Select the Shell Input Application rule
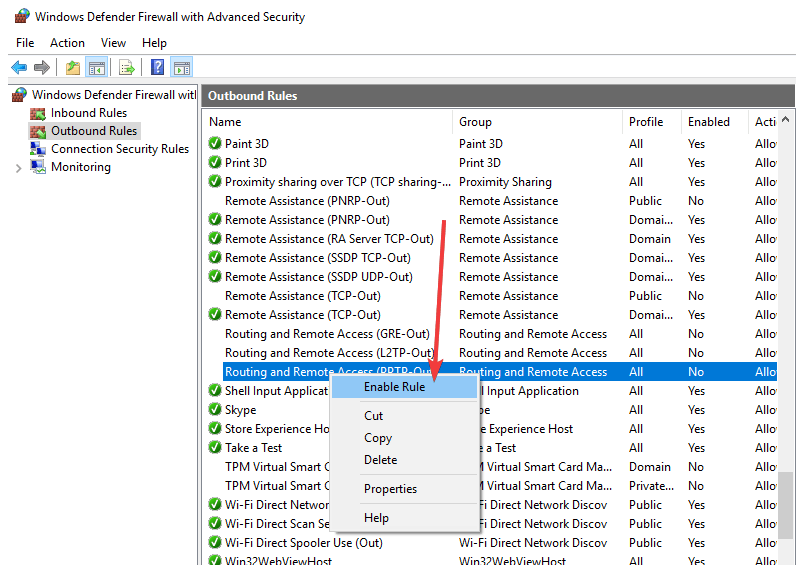Screen dimensions: 796x572 (491, 390)
